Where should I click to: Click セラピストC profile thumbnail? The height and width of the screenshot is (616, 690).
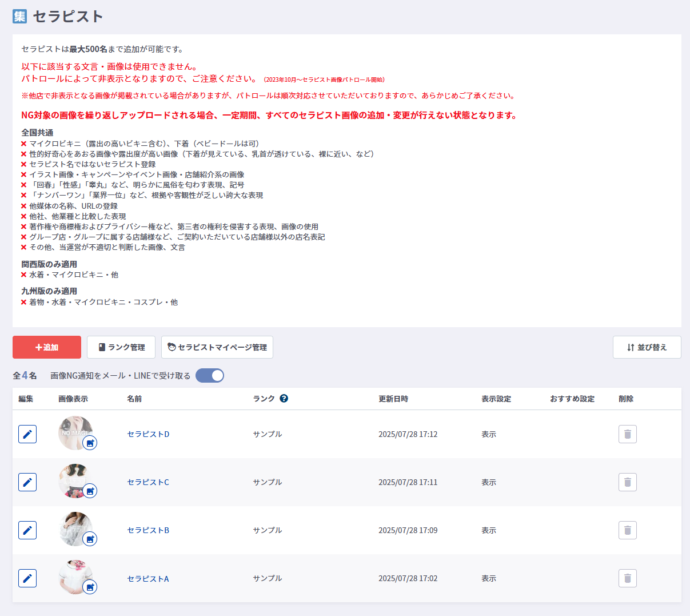74,479
